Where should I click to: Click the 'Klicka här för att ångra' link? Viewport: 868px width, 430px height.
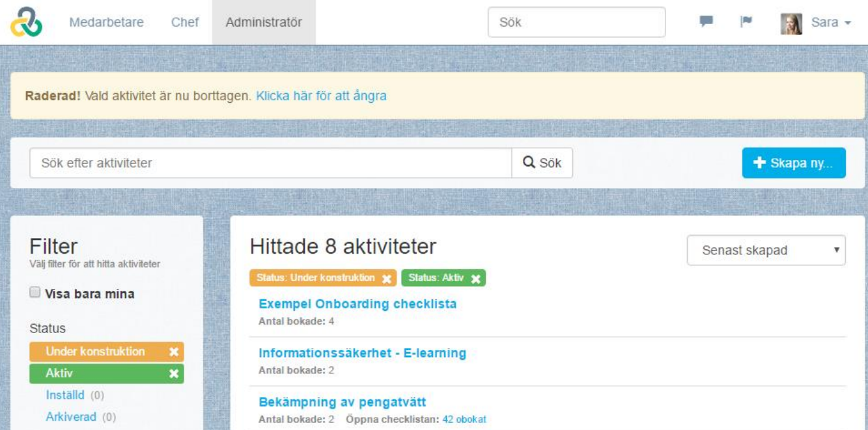tap(321, 96)
